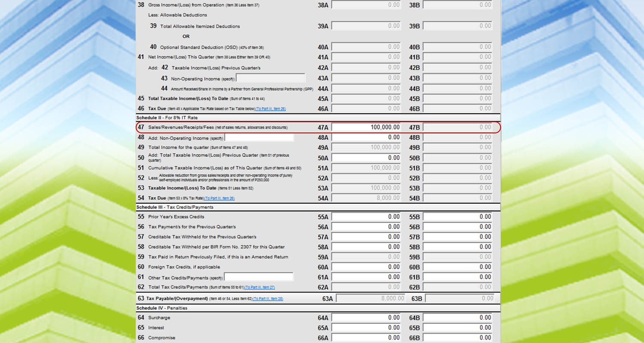Click the 'Total Allowable Itemized Deductions' label
644x343 pixels.
pos(200,26)
